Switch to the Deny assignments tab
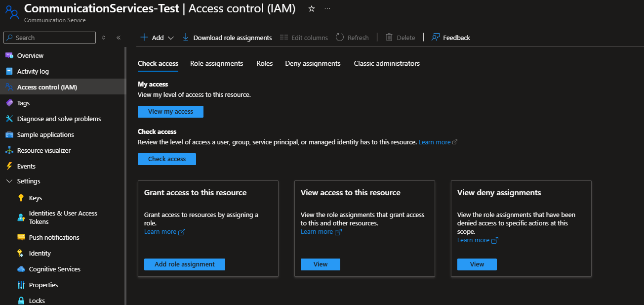644x305 pixels. (x=313, y=63)
